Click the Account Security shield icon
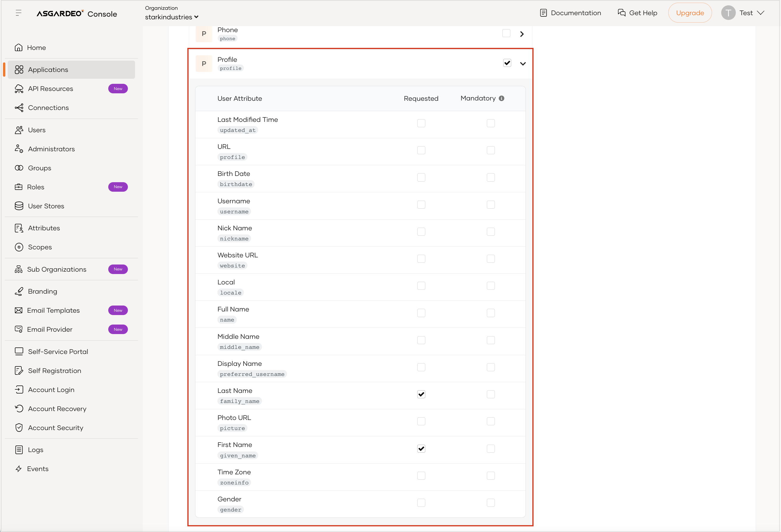The height and width of the screenshot is (532, 781). coord(19,428)
